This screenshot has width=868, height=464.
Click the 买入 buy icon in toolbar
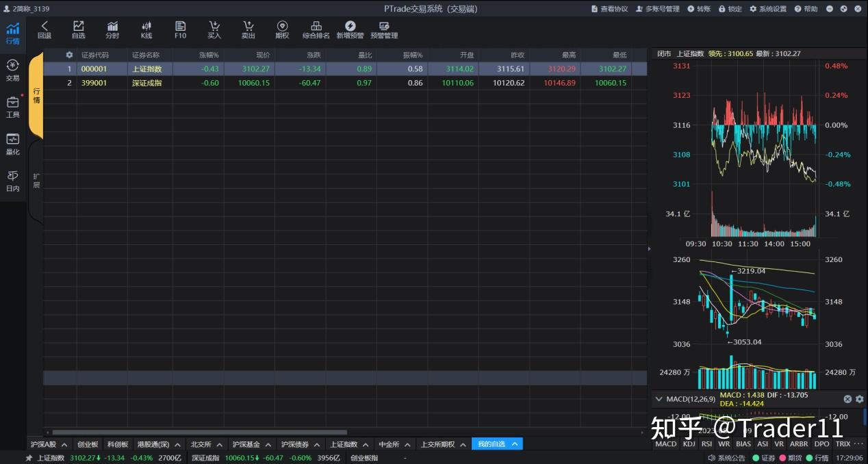tap(214, 29)
